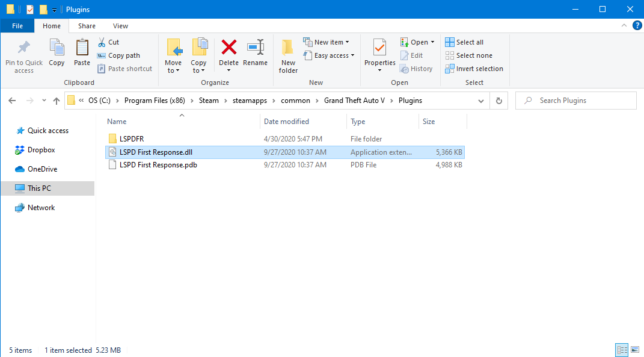Sort by Date modified column header
This screenshot has width=644, height=357.
304,122
